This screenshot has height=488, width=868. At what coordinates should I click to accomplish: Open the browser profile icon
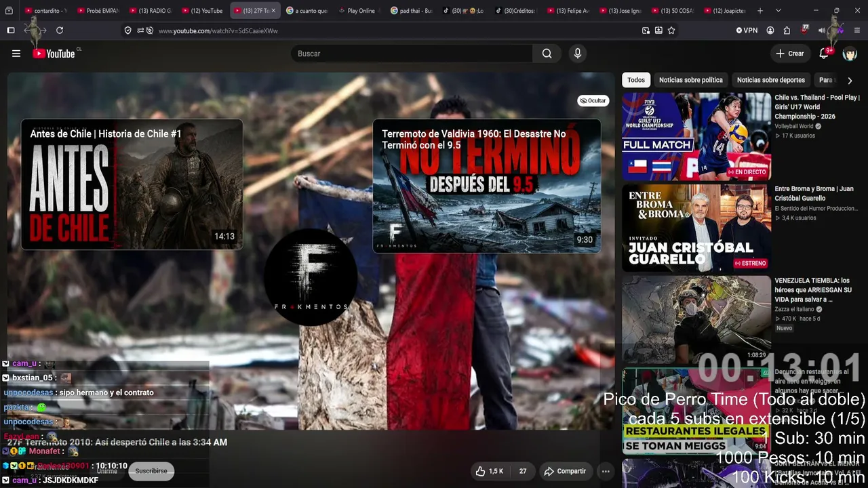point(770,30)
